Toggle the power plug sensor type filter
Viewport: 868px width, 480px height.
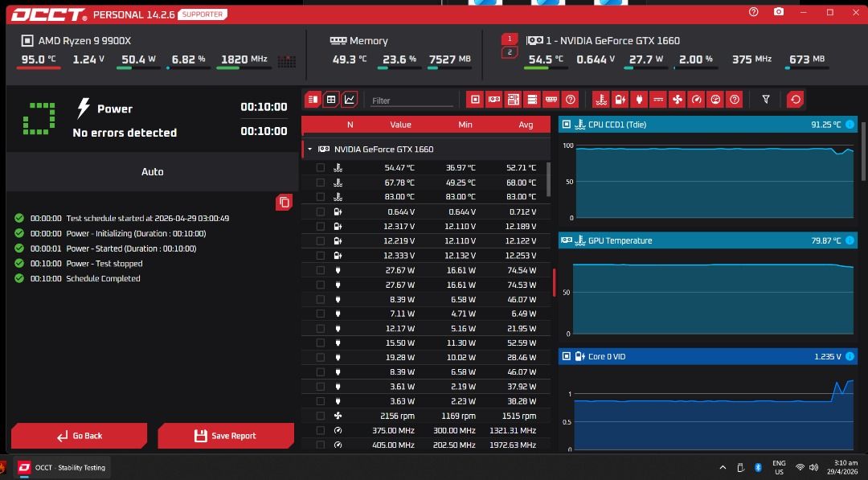(639, 100)
